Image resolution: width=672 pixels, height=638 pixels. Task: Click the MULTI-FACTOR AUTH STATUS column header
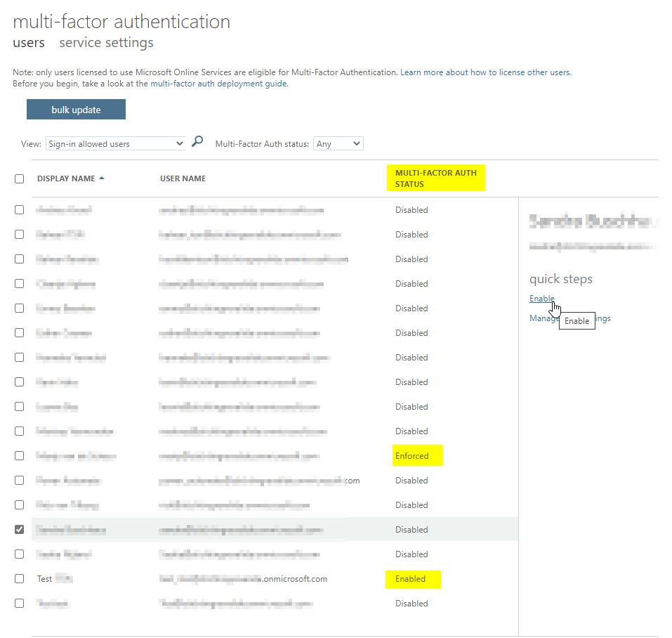click(436, 178)
